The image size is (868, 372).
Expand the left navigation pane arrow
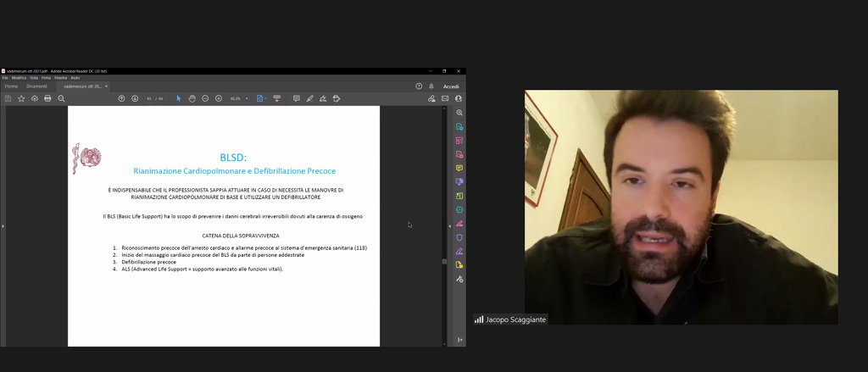coord(3,226)
